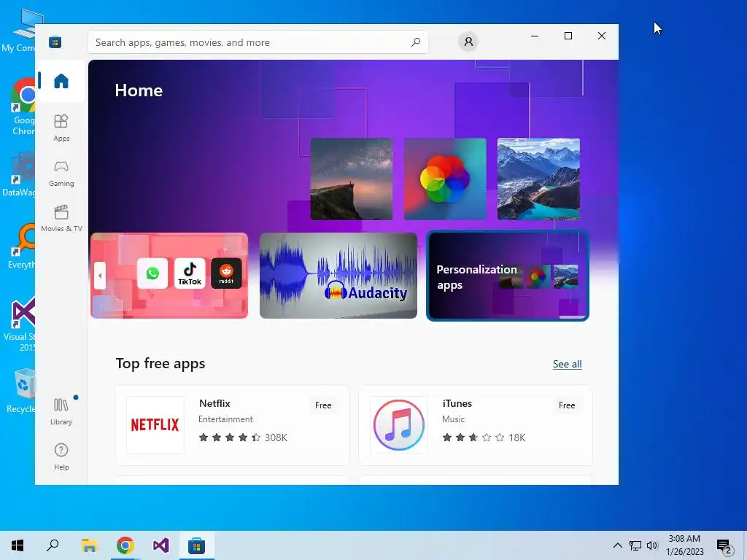Open the iTunes app card

(x=476, y=425)
